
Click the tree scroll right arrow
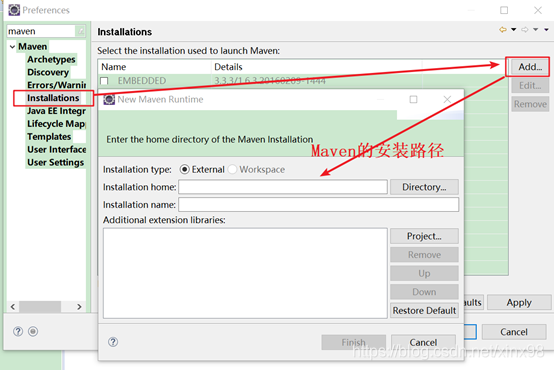coord(79,306)
